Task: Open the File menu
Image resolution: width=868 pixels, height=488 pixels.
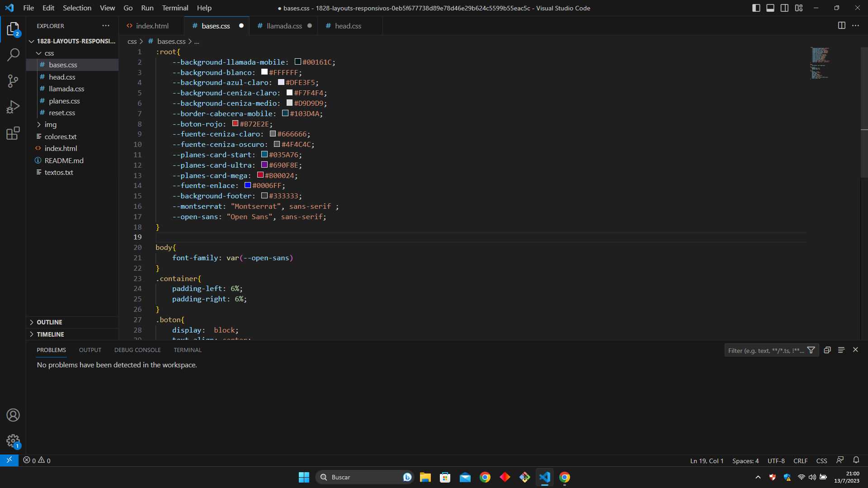Action: [28, 8]
